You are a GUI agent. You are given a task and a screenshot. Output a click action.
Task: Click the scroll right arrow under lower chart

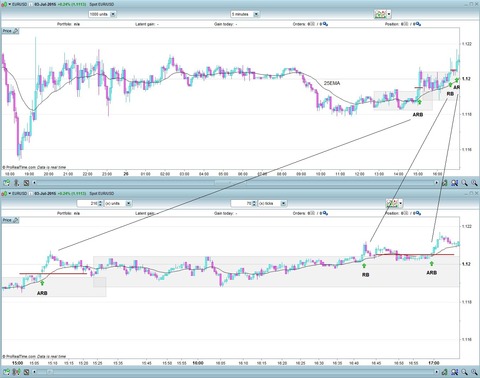(x=437, y=372)
